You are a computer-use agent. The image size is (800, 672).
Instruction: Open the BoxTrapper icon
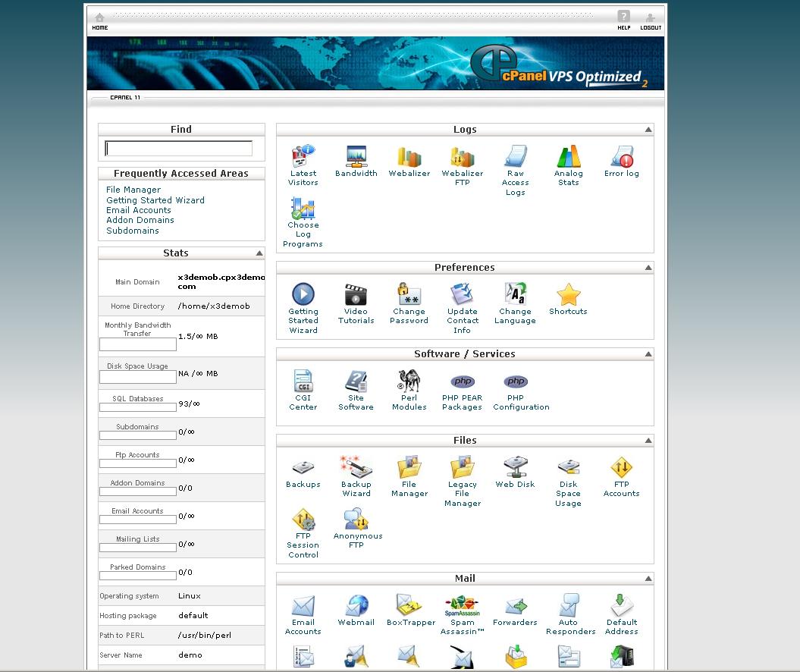coord(409,605)
